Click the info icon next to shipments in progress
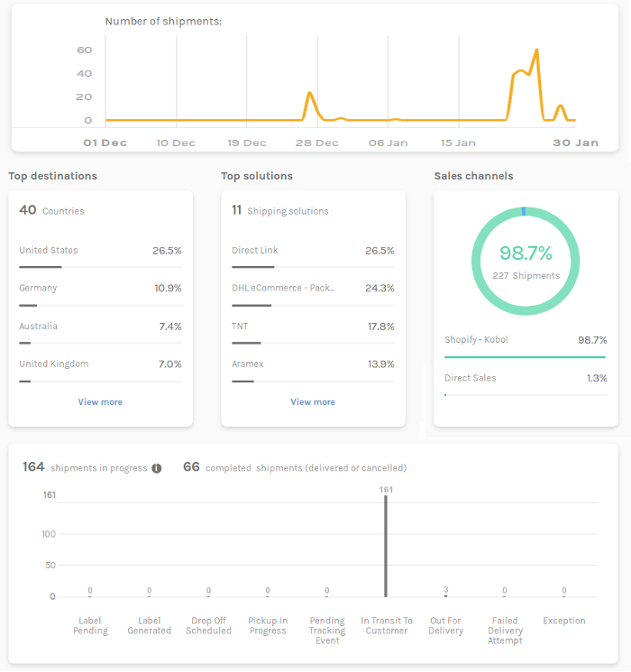This screenshot has height=672, width=631. 157,468
